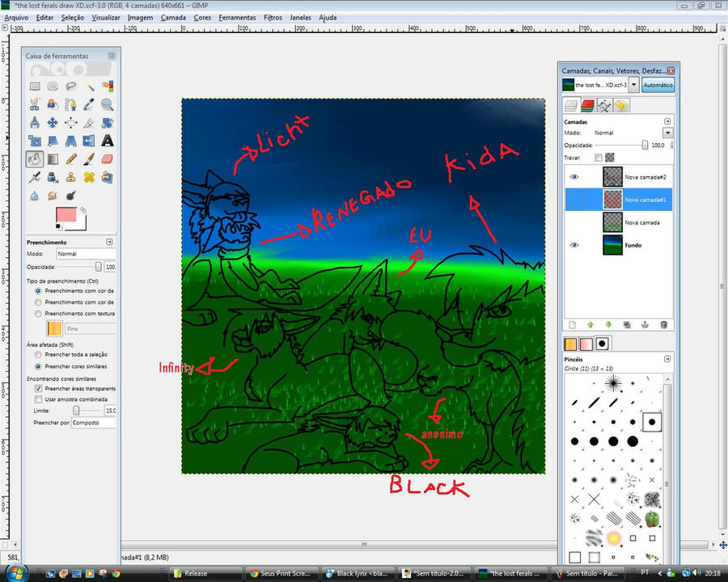Activate the Text tool

point(108,141)
